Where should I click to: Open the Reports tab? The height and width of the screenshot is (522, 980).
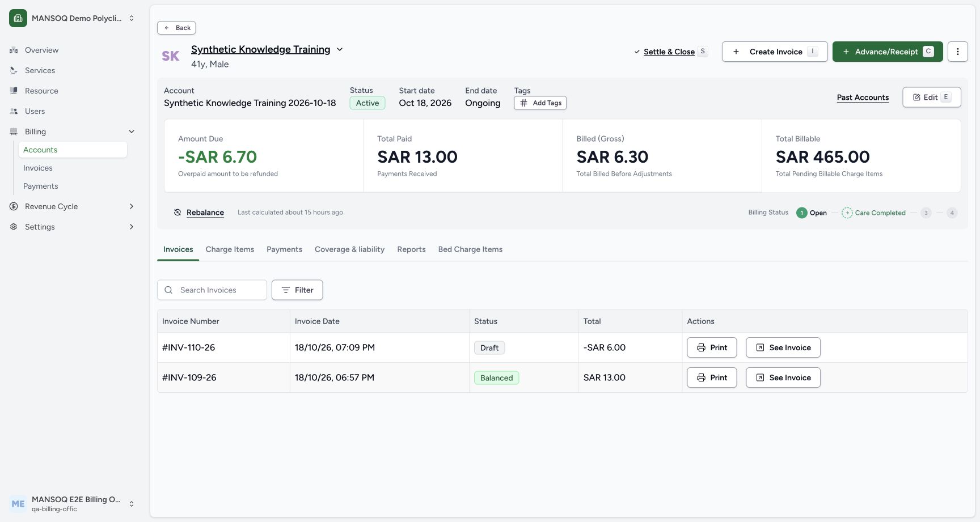[411, 249]
